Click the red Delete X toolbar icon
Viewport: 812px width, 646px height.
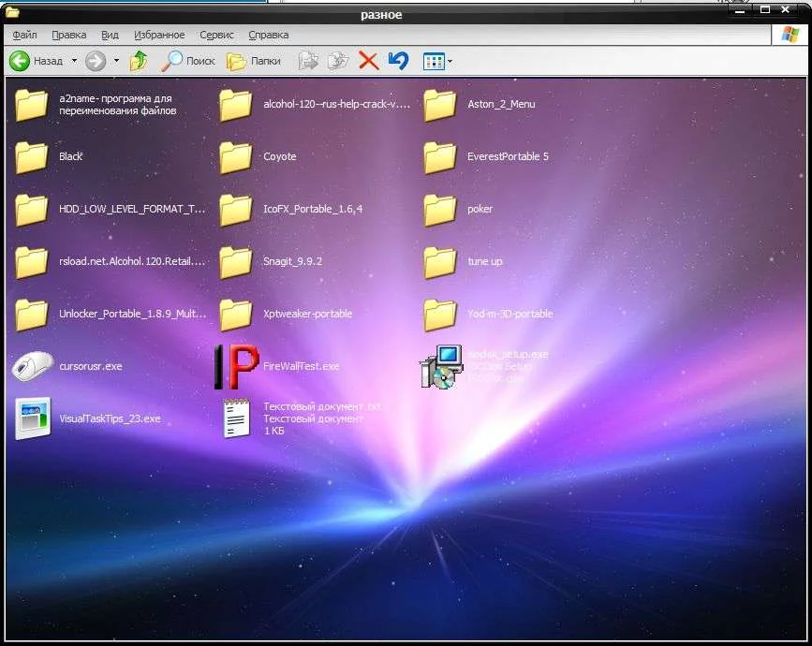click(368, 61)
